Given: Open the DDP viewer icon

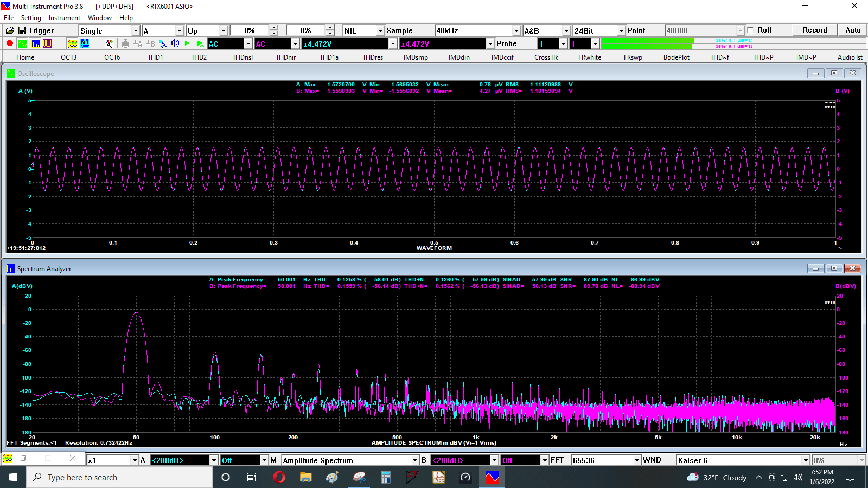Looking at the screenshot, I should click(110, 43).
